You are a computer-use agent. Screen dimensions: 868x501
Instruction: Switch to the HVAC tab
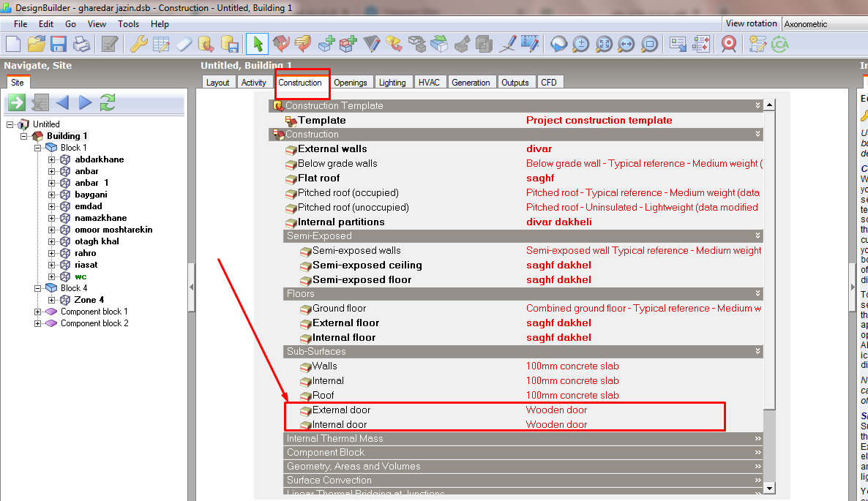(x=429, y=83)
